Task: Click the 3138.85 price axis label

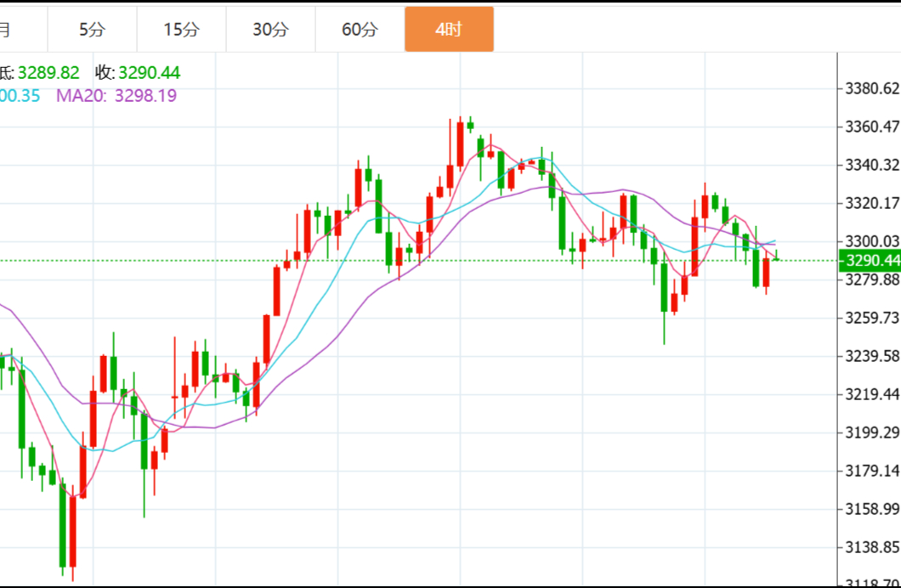Action: tap(870, 546)
